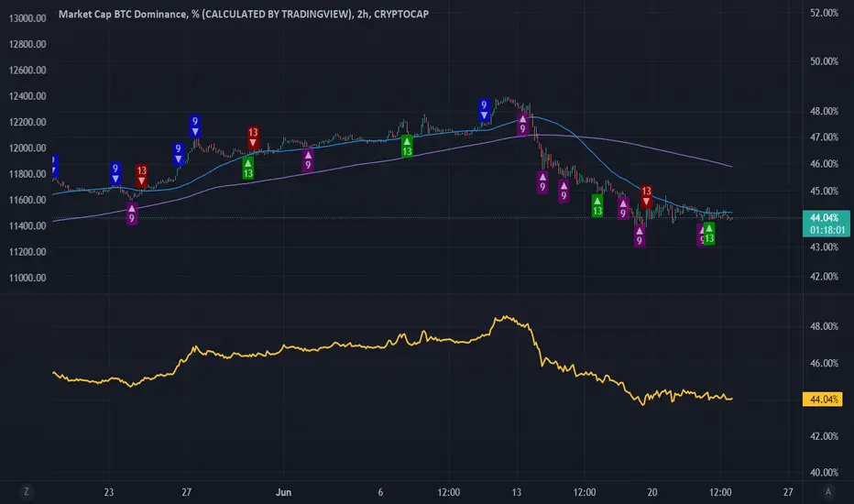This screenshot has width=854, height=504.
Task: Click the yellow 44.04% price label
Action: tap(823, 400)
